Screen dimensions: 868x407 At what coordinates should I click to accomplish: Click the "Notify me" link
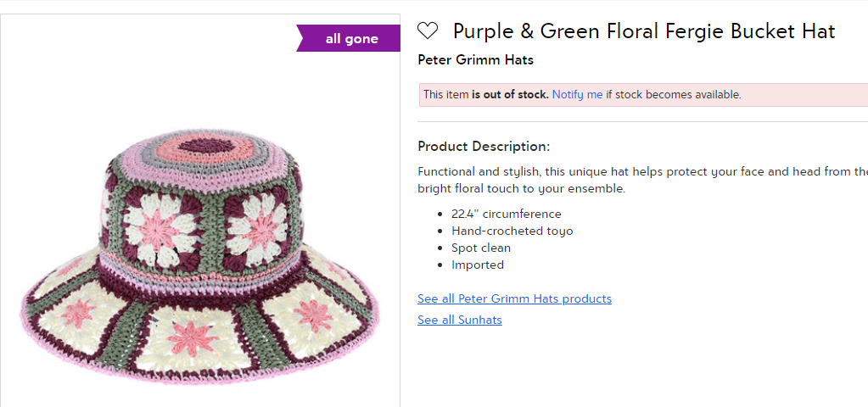pos(577,94)
